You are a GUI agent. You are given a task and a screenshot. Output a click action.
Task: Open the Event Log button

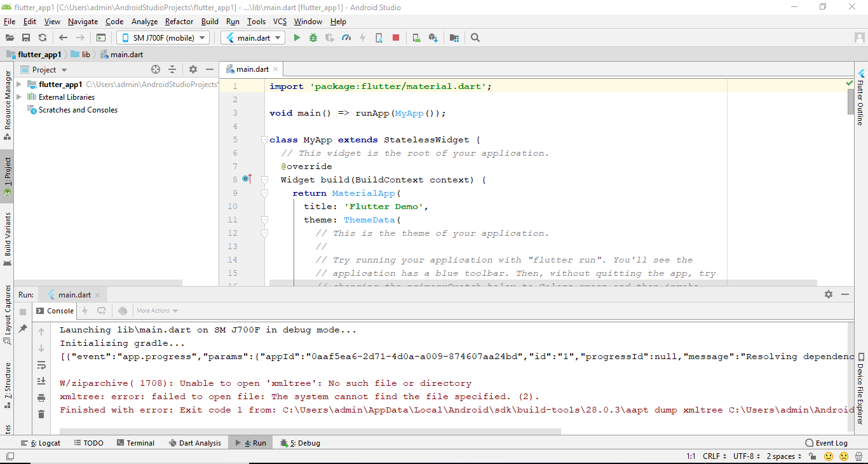click(x=826, y=443)
